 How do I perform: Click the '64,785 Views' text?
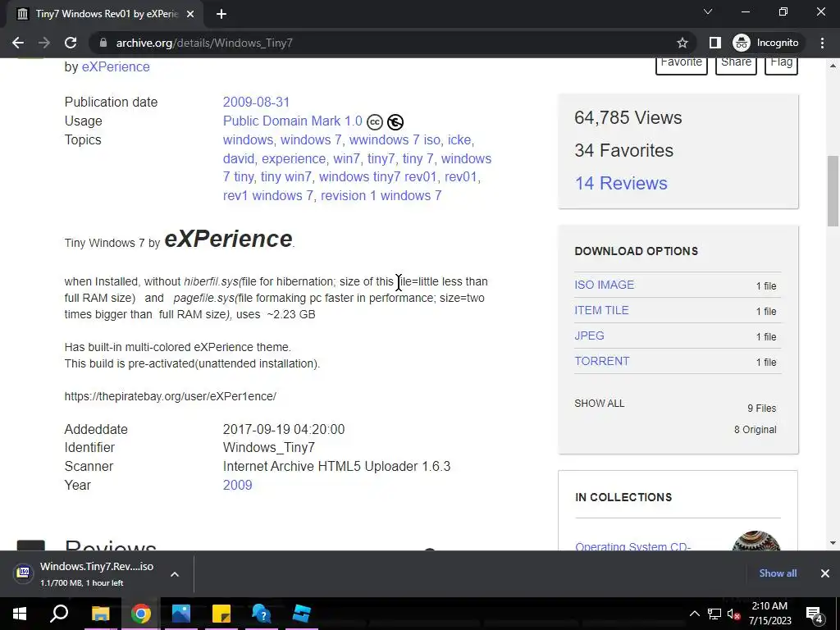[628, 118]
